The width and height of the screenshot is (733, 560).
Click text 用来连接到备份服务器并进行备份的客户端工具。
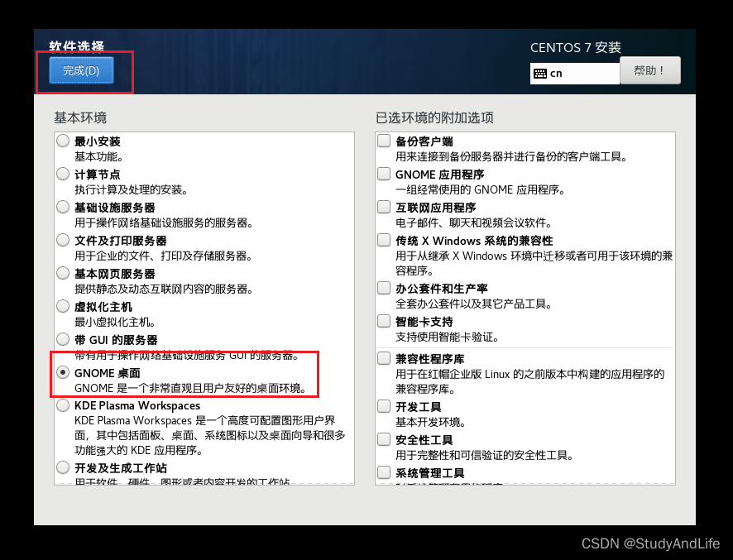(511, 156)
